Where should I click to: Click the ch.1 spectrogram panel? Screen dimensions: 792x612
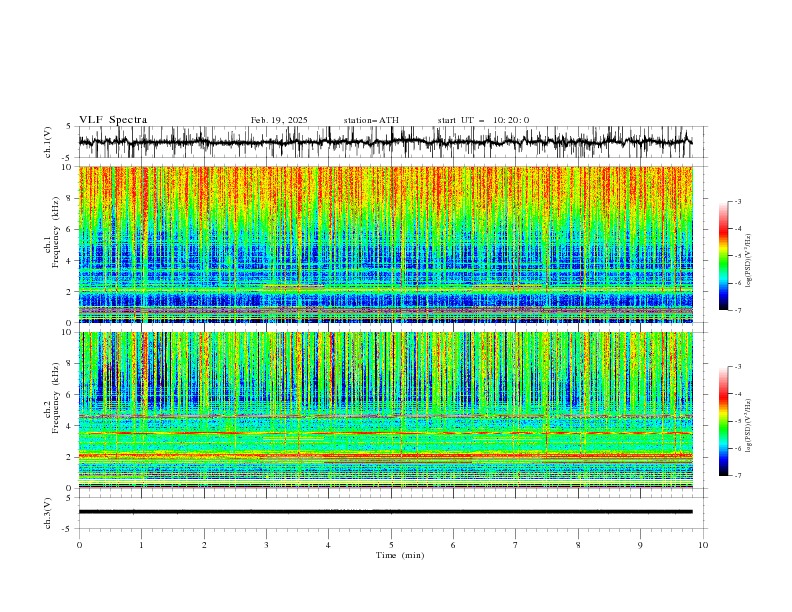tap(386, 244)
